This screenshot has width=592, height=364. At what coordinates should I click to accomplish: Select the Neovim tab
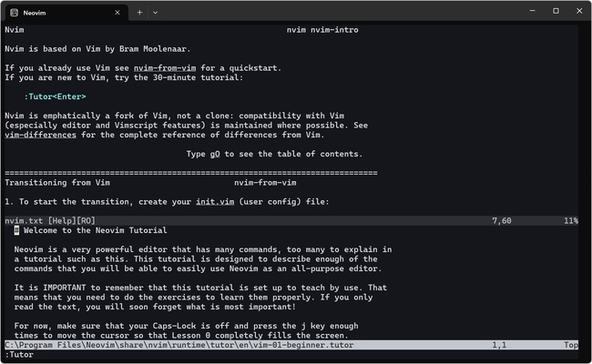66,13
